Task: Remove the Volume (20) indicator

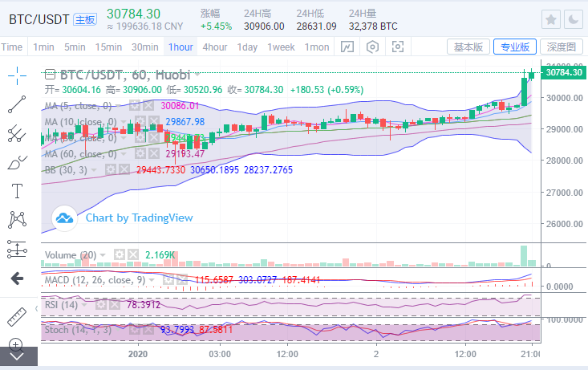Action: 132,255
